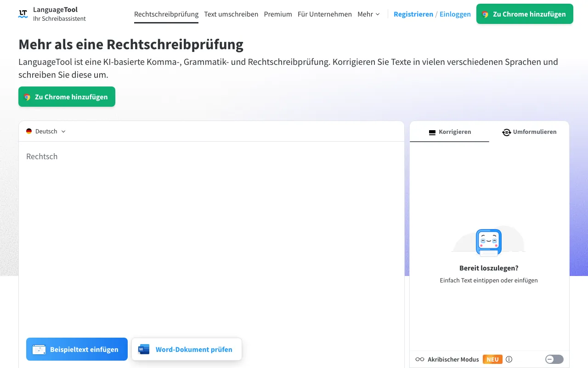The image size is (588, 368).
Task: Click the 'Einfach Text eintippen oder einfügen' text
Action: 489,280
